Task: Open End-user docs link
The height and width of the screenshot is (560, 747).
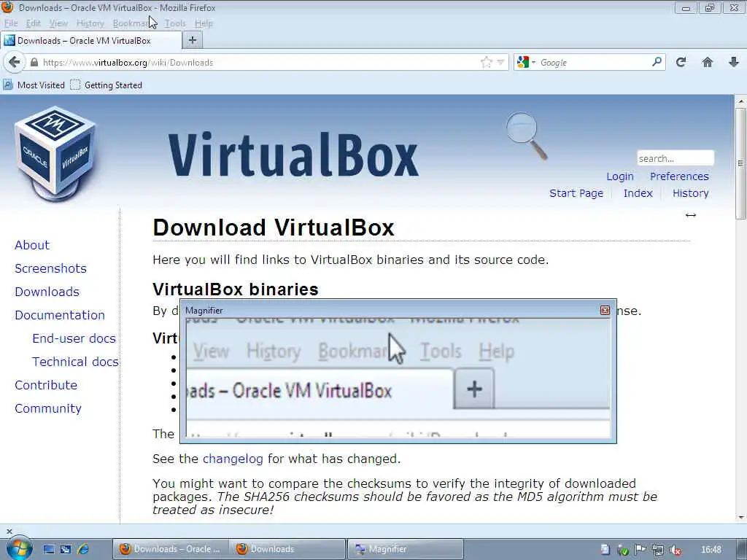Action: click(74, 338)
